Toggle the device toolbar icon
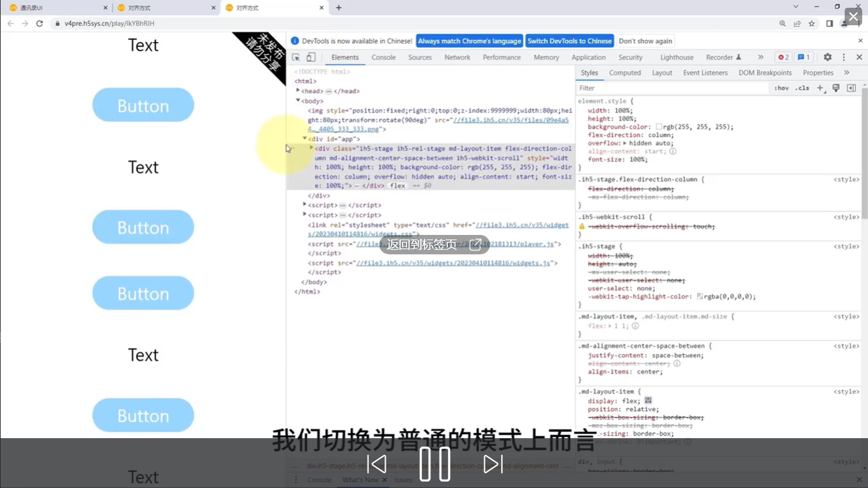The width and height of the screenshot is (868, 488). pyautogui.click(x=311, y=57)
